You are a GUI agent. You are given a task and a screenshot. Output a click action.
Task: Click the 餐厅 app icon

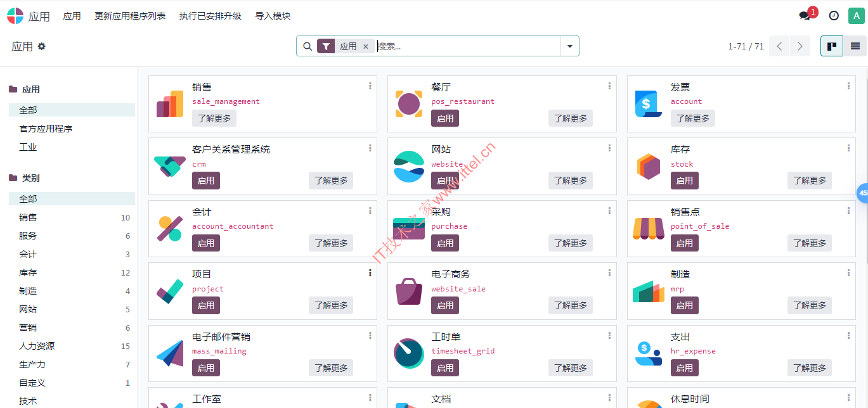[x=409, y=104]
